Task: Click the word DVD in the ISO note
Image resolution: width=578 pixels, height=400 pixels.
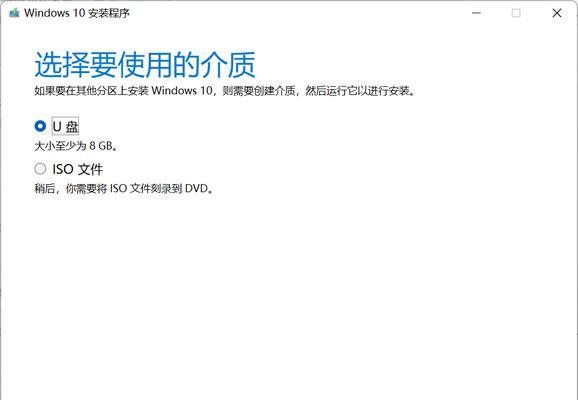Action: point(196,189)
